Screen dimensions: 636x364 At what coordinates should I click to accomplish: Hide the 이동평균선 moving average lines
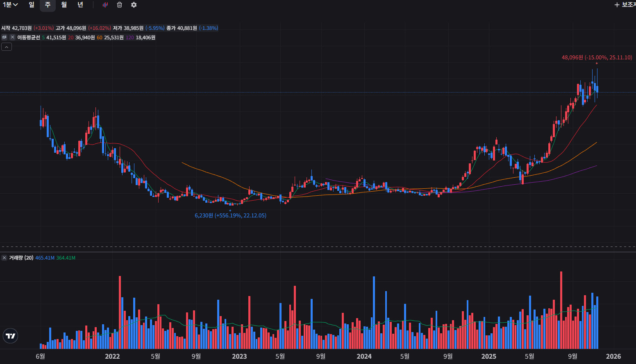pyautogui.click(x=5, y=37)
